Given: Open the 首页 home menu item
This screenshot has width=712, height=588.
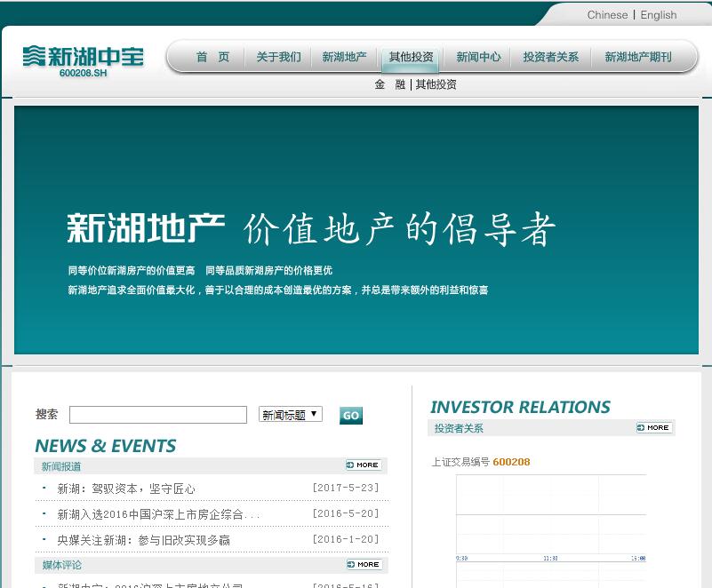Looking at the screenshot, I should [212, 57].
